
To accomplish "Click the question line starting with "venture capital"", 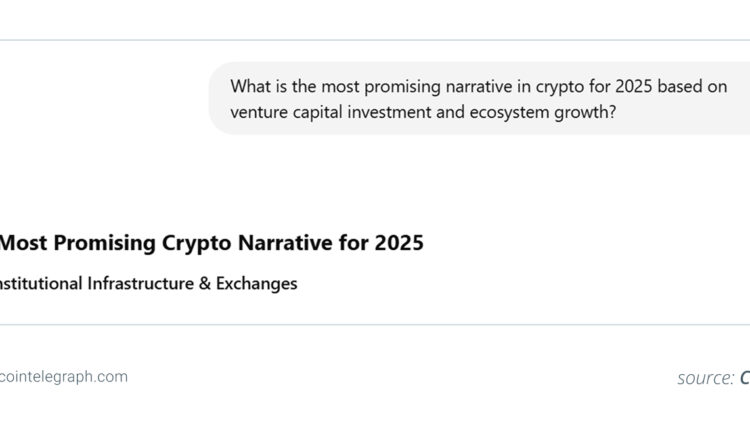I will click(x=422, y=112).
